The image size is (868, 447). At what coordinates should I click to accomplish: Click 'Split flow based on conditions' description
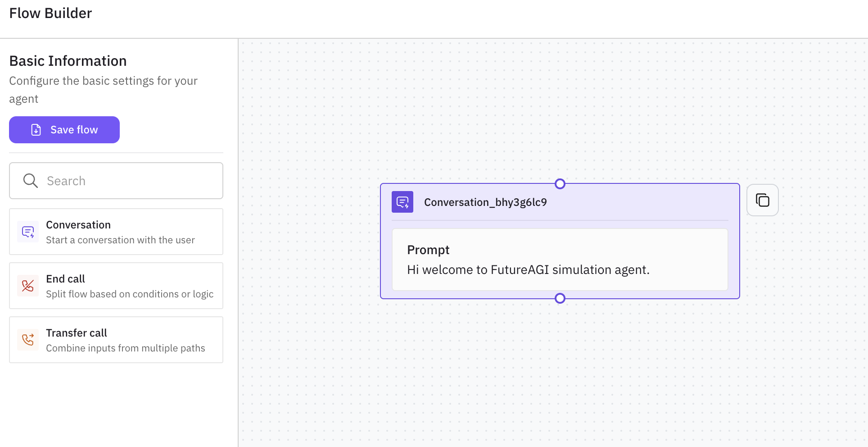[x=130, y=294]
